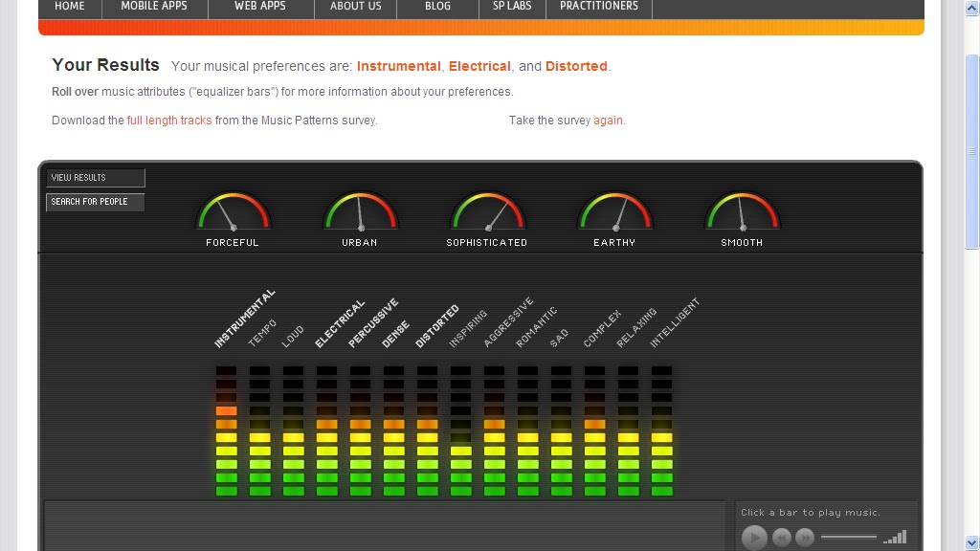Click the URBAN gauge dial
The width and height of the screenshot is (980, 551).
coord(360,211)
